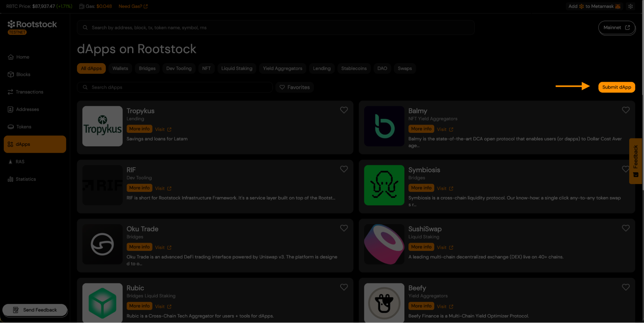Toggle the Favorites filter button
Viewport: 644px width, 323px height.
[294, 87]
